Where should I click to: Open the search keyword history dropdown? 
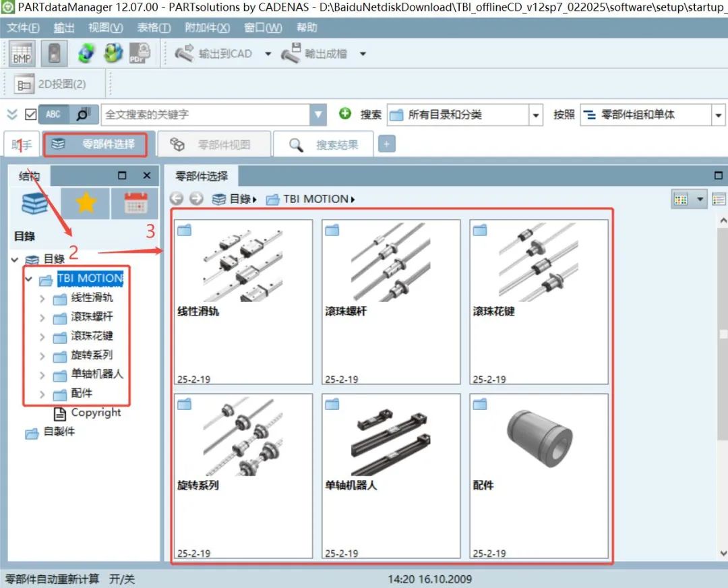pos(318,114)
